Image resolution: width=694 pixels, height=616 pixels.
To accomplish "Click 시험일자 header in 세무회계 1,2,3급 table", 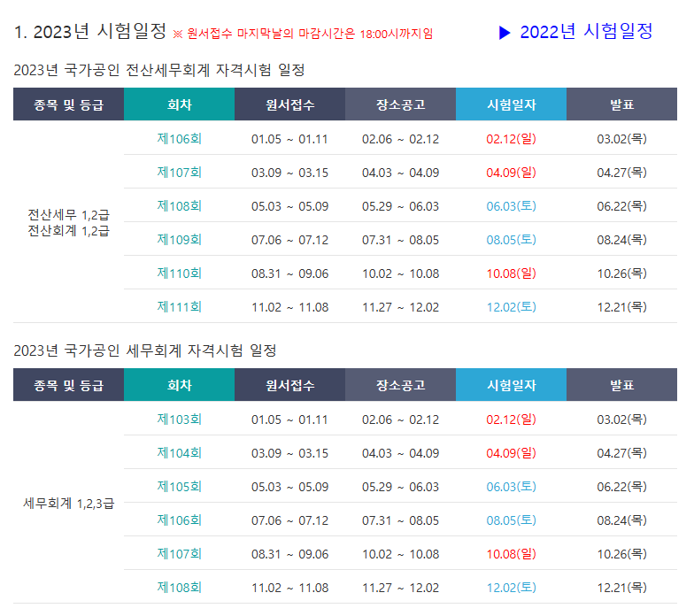I will click(x=512, y=385).
